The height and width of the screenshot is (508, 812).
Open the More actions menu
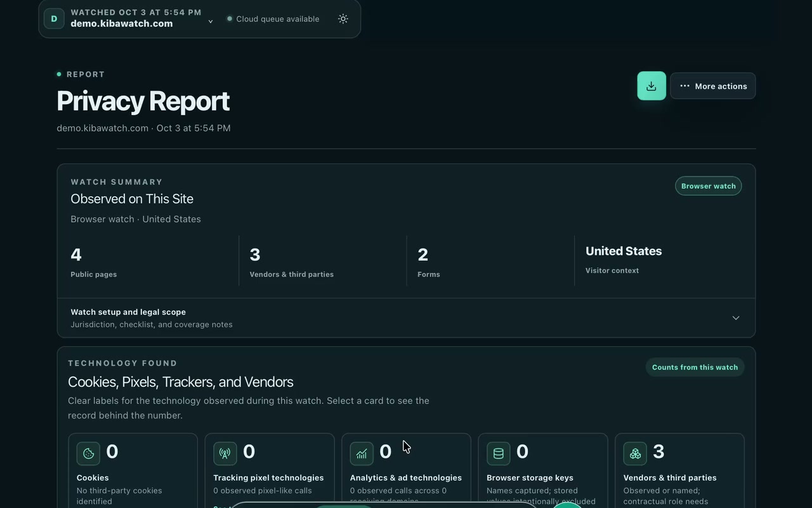click(x=713, y=86)
